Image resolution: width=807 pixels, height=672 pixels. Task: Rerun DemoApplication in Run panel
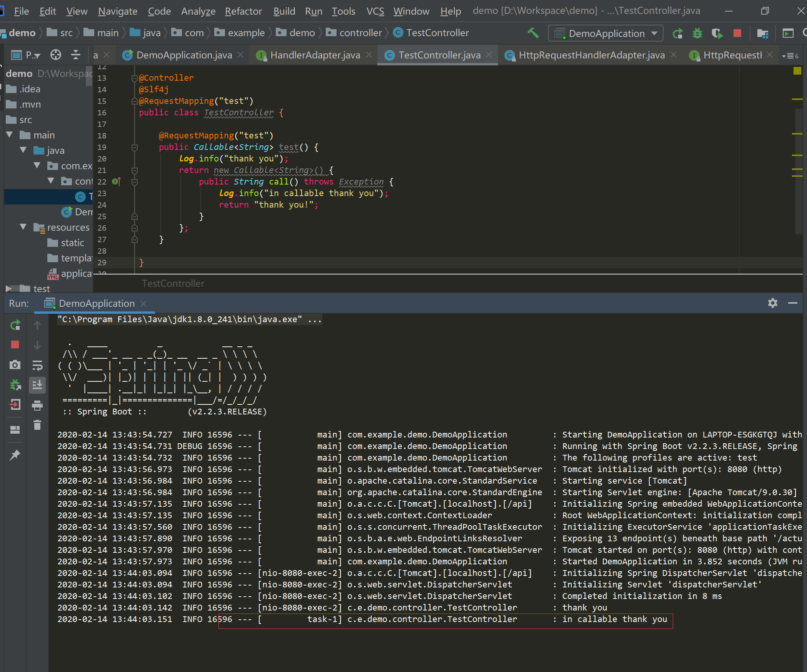[x=15, y=326]
